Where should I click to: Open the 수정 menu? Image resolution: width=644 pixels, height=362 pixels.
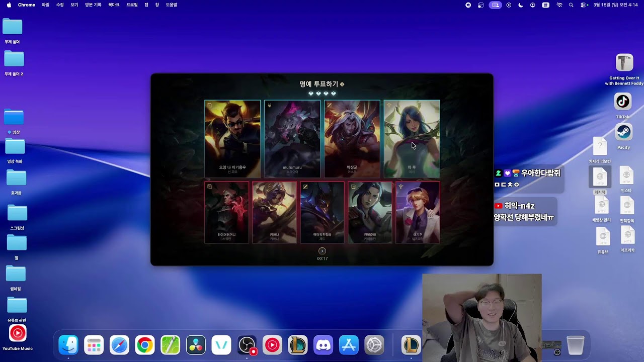tap(60, 5)
